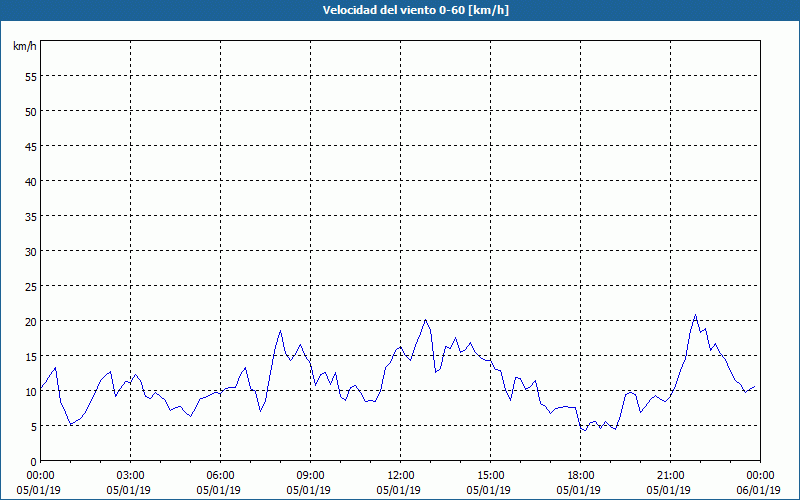Click the 50 value on the y-axis
Image resolution: width=800 pixels, height=500 pixels.
point(31,111)
